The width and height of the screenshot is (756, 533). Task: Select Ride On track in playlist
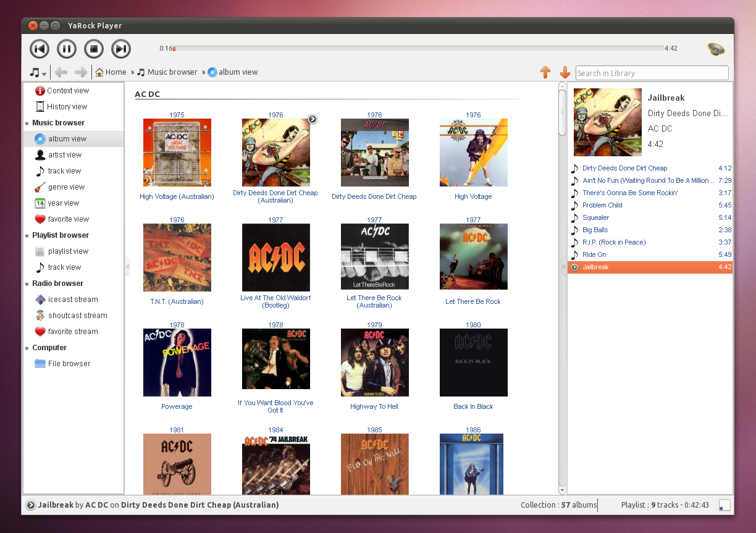click(x=650, y=254)
